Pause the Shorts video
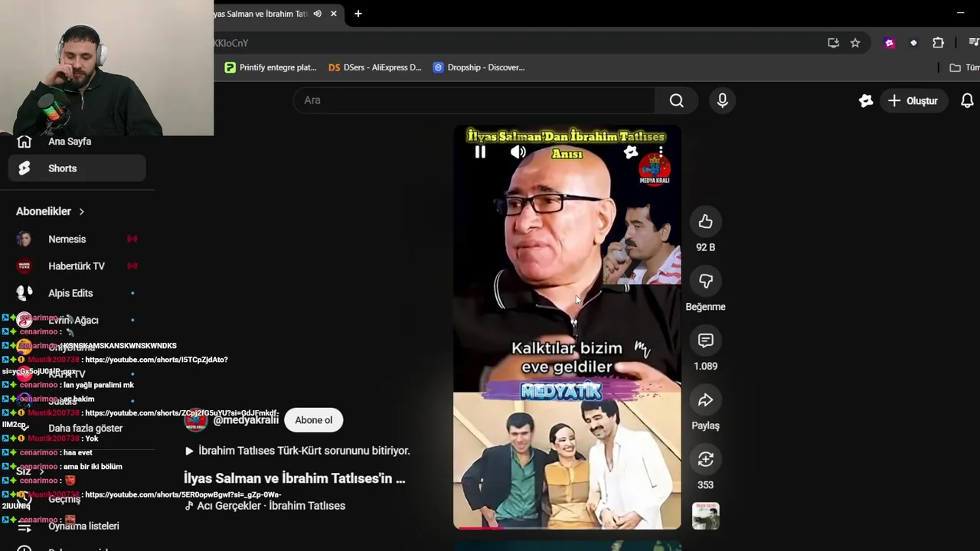This screenshot has height=551, width=980. click(x=480, y=152)
